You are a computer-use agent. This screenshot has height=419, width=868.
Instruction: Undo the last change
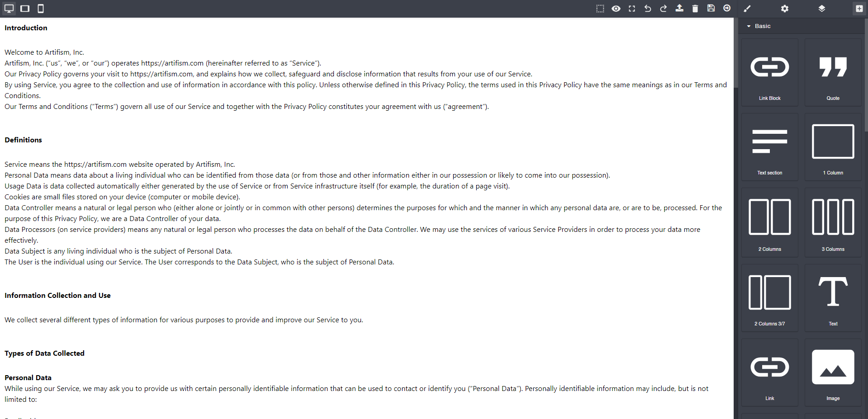(x=648, y=9)
